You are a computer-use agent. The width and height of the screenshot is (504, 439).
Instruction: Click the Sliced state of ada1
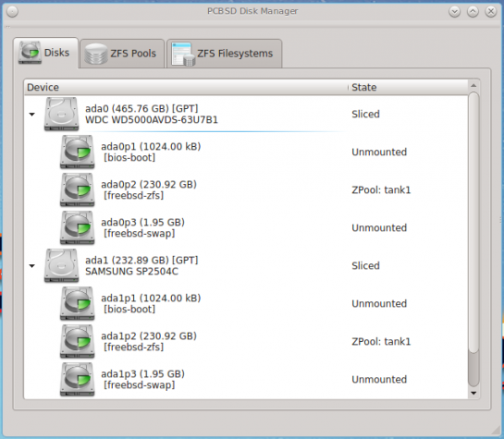[x=365, y=265]
